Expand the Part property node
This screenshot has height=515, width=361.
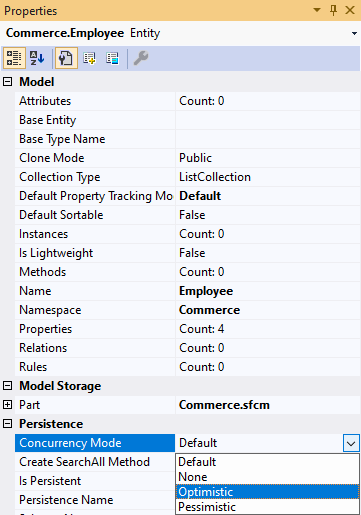(7, 405)
